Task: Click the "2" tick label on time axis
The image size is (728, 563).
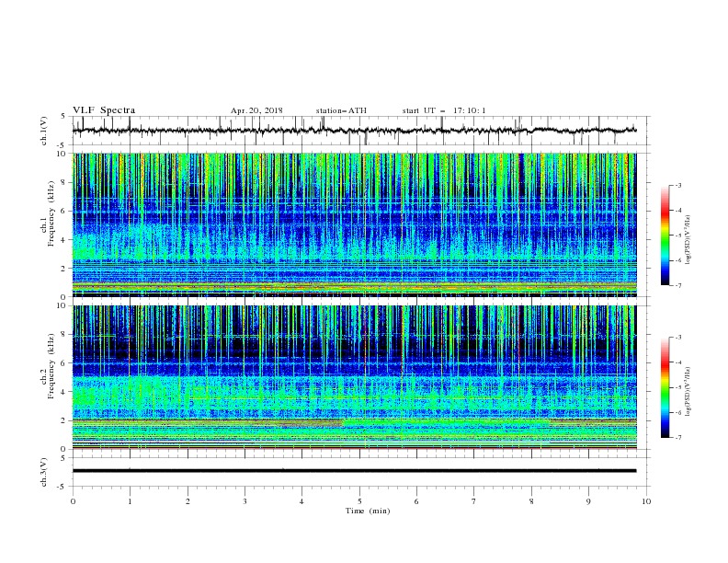Action: tap(188, 501)
